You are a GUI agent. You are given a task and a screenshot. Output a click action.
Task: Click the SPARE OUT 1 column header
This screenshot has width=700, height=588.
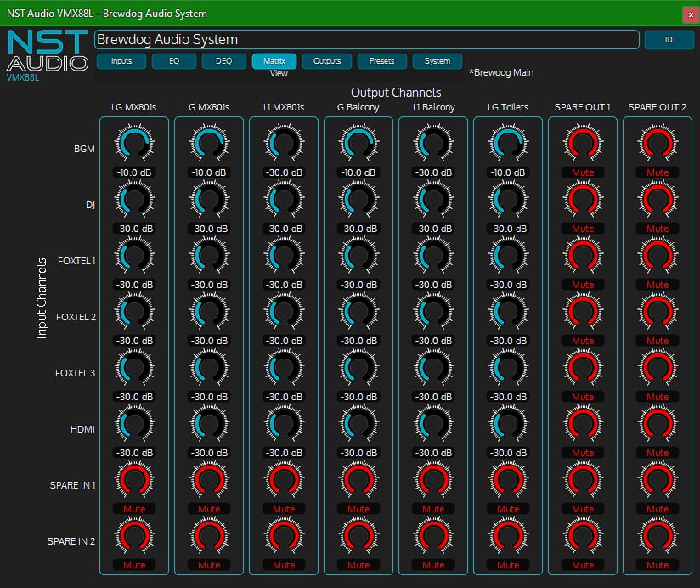coord(582,107)
